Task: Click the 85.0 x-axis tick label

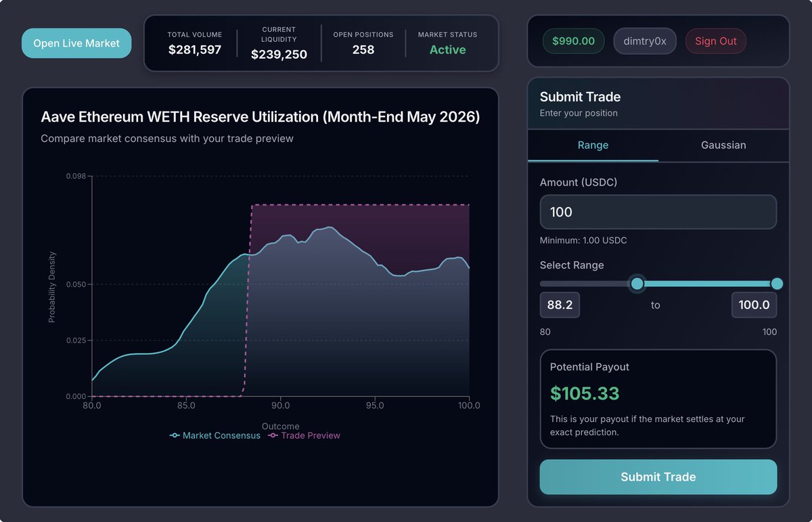Action: 186,406
